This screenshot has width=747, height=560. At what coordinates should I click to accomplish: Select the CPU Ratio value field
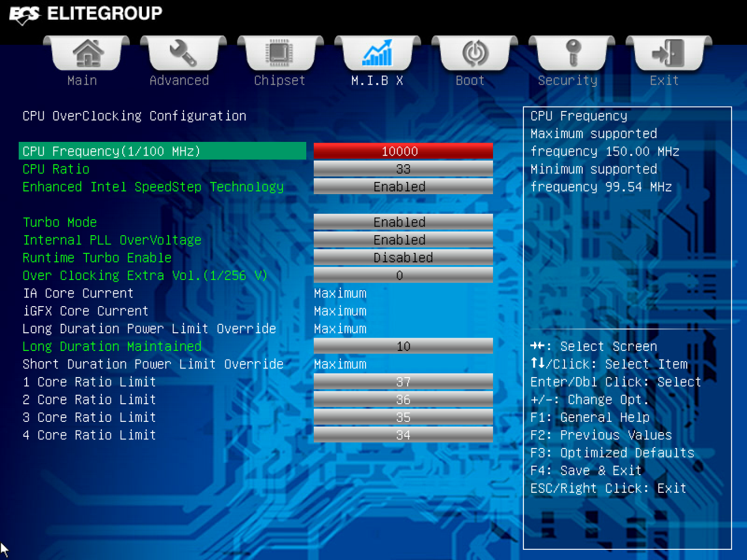click(403, 169)
